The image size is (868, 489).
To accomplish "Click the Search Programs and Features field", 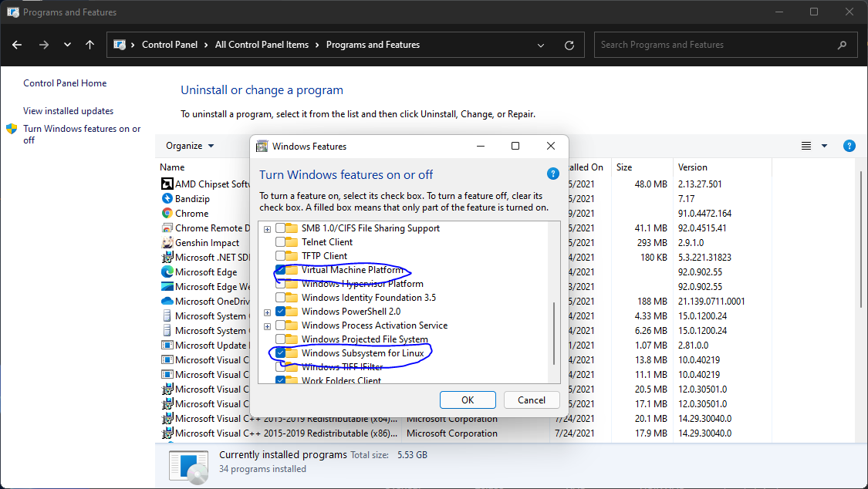I will coord(726,45).
